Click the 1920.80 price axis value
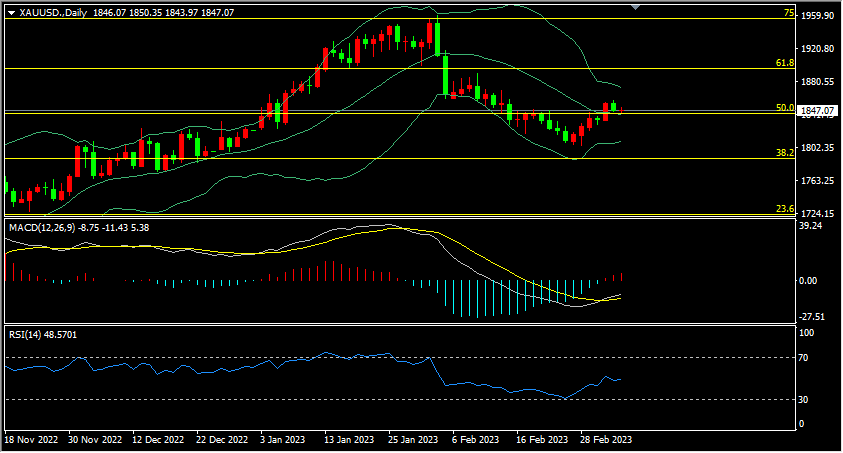Viewport: 843px width, 453px height. coord(817,49)
